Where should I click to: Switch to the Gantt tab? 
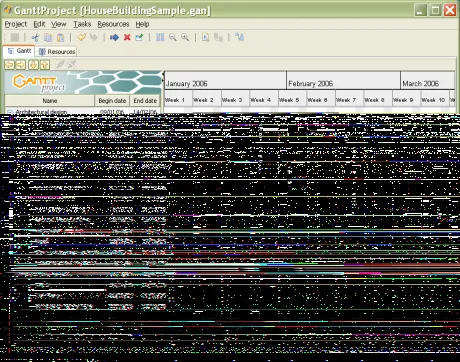click(x=19, y=51)
